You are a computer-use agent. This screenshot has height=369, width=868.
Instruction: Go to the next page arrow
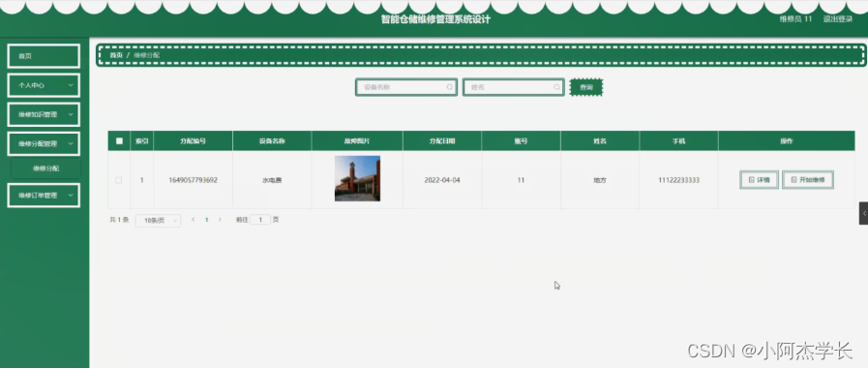click(220, 220)
